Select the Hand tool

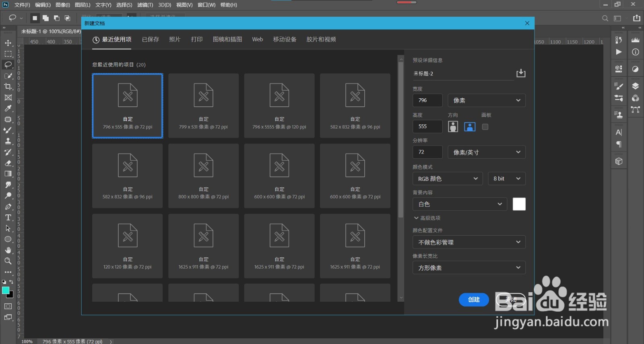coord(8,250)
